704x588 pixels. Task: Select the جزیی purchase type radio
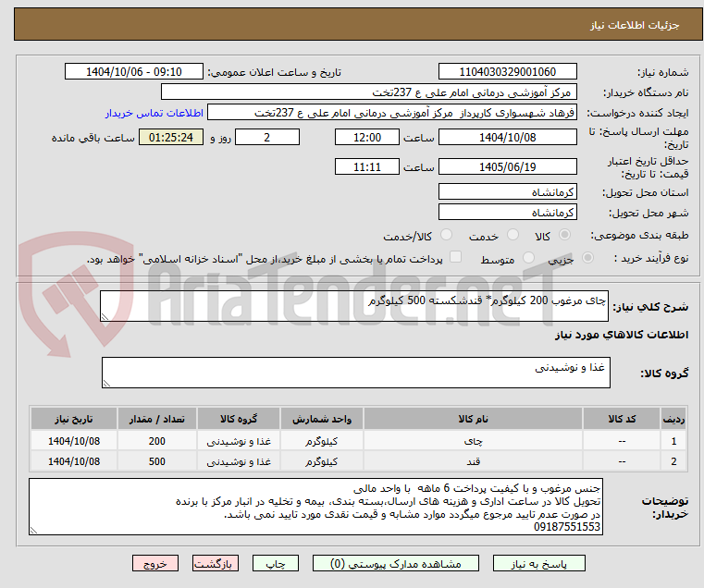pyautogui.click(x=587, y=258)
